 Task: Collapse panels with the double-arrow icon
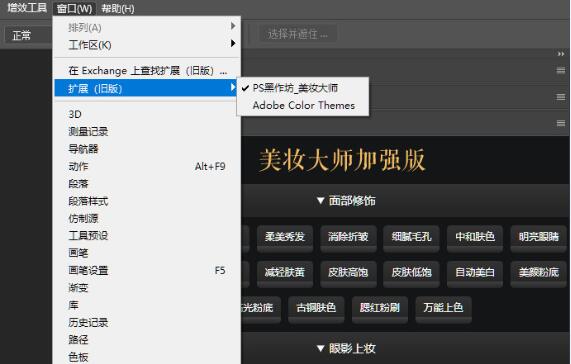coord(561,54)
